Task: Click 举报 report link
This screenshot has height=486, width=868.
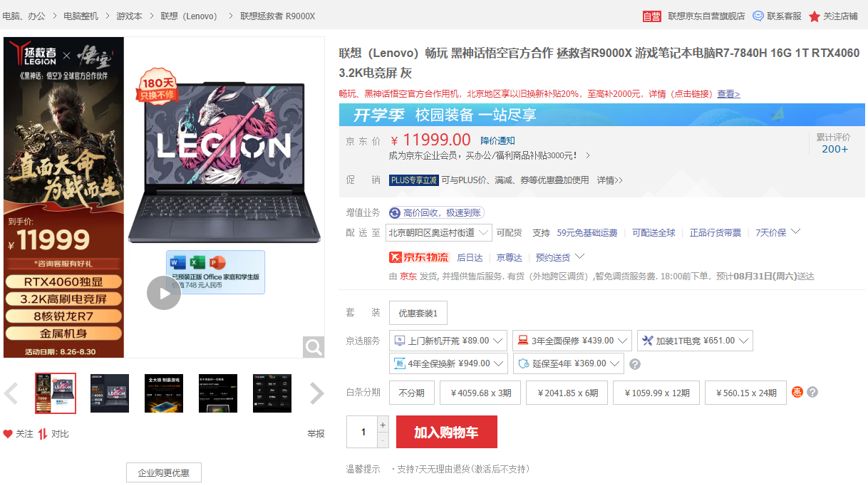Action: (316, 433)
